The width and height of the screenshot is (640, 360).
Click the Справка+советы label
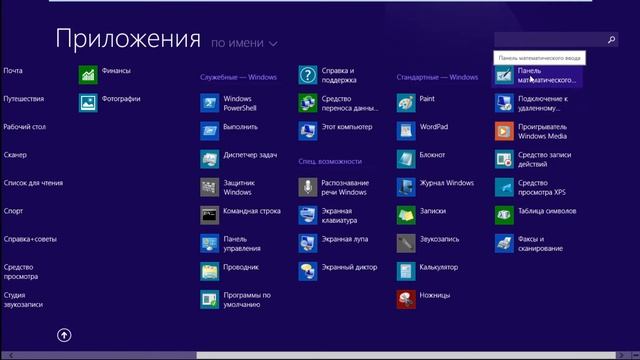coord(30,239)
